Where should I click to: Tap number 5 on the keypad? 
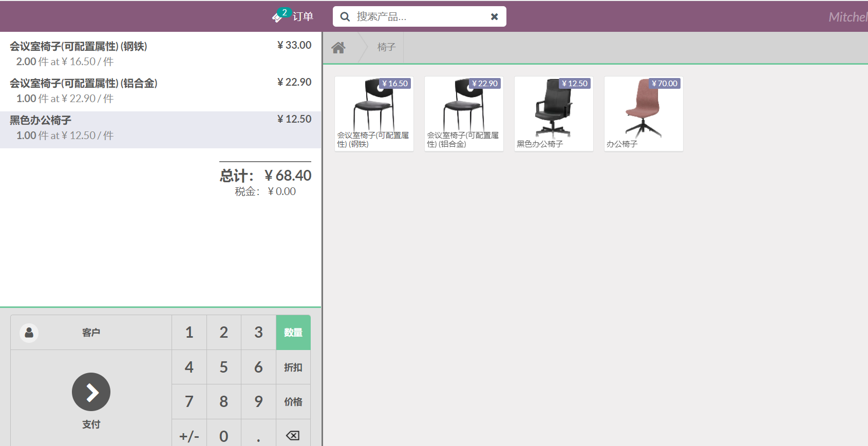(x=224, y=367)
